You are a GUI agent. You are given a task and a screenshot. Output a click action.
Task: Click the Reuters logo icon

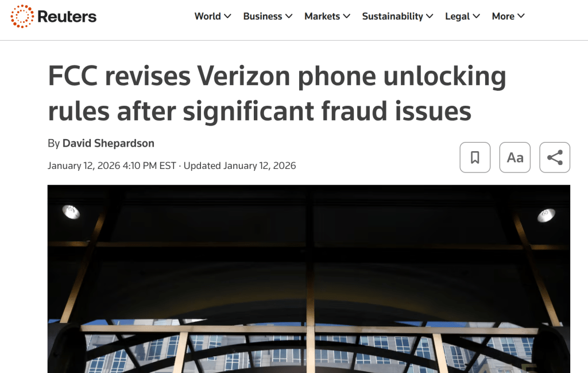22,16
